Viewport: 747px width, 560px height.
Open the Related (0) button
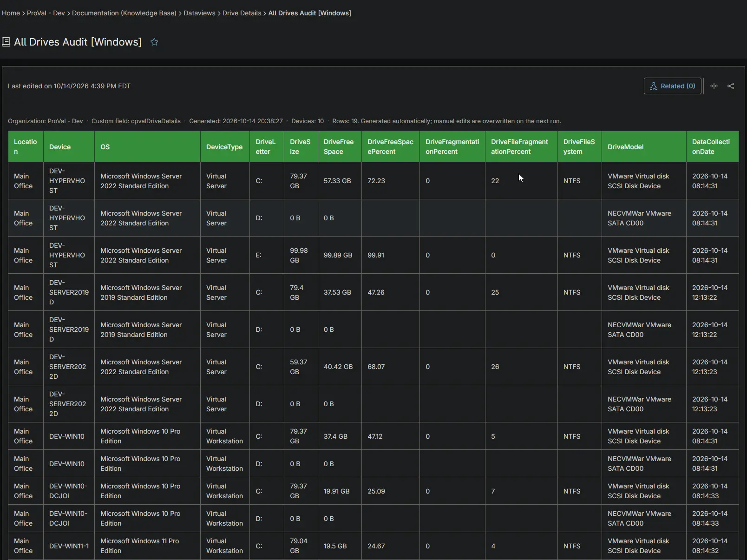[672, 86]
